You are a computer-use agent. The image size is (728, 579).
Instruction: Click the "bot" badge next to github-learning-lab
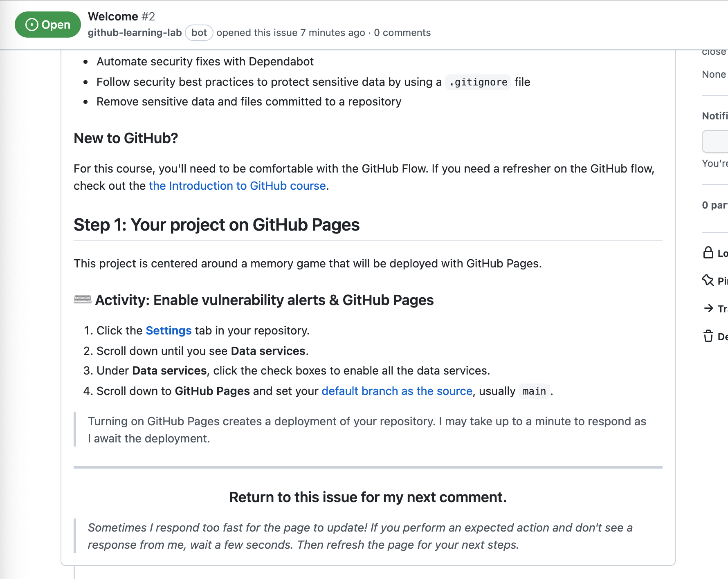point(199,32)
